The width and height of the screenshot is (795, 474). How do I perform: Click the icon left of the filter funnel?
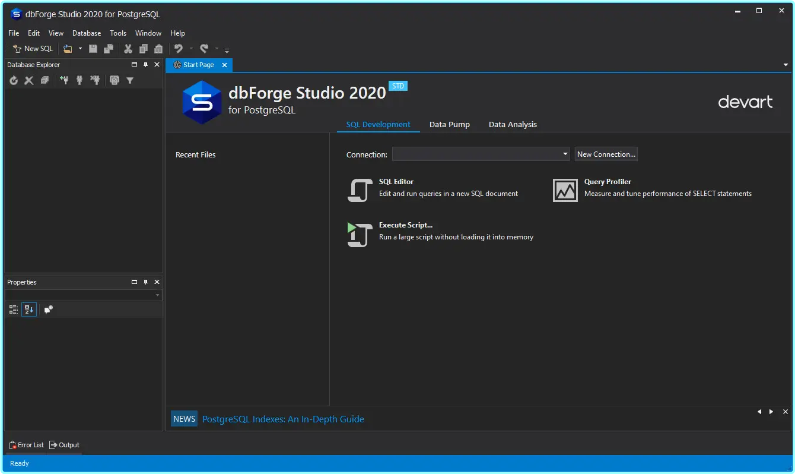(115, 80)
